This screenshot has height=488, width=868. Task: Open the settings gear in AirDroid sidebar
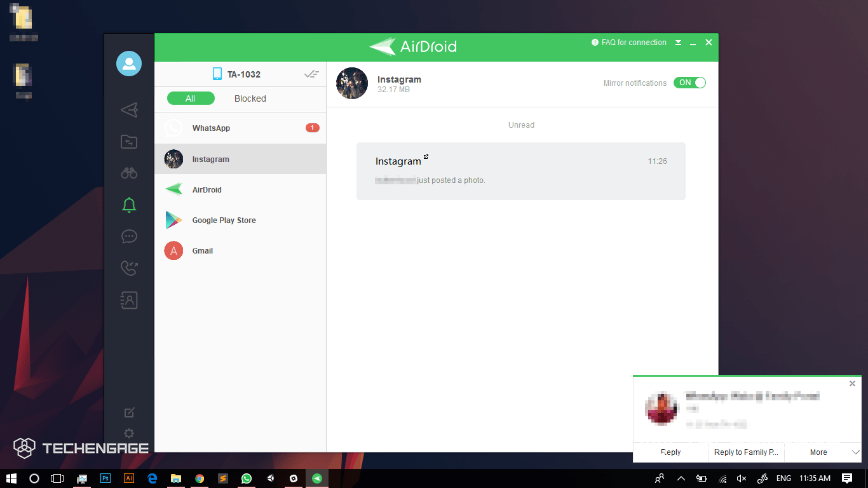(x=129, y=433)
